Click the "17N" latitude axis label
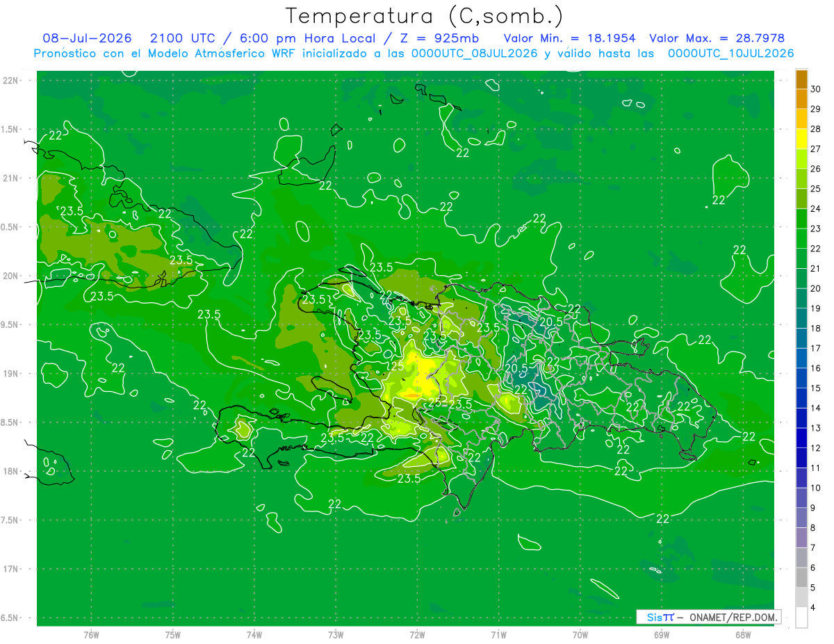The height and width of the screenshot is (644, 834). coord(11,570)
